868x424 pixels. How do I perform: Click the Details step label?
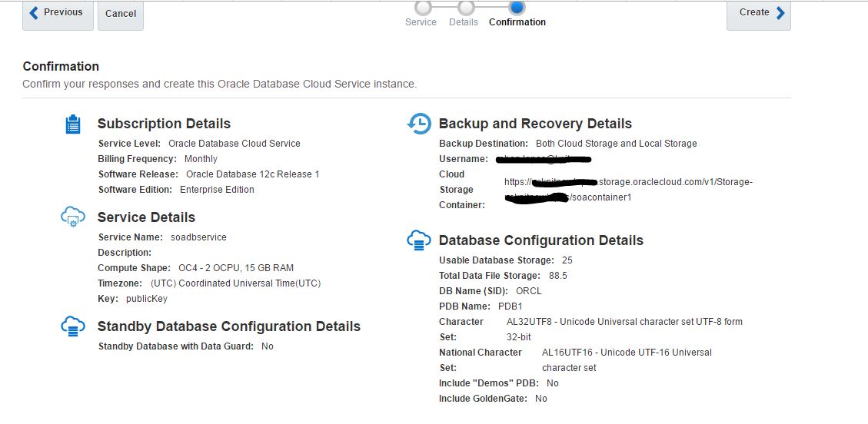click(x=464, y=22)
